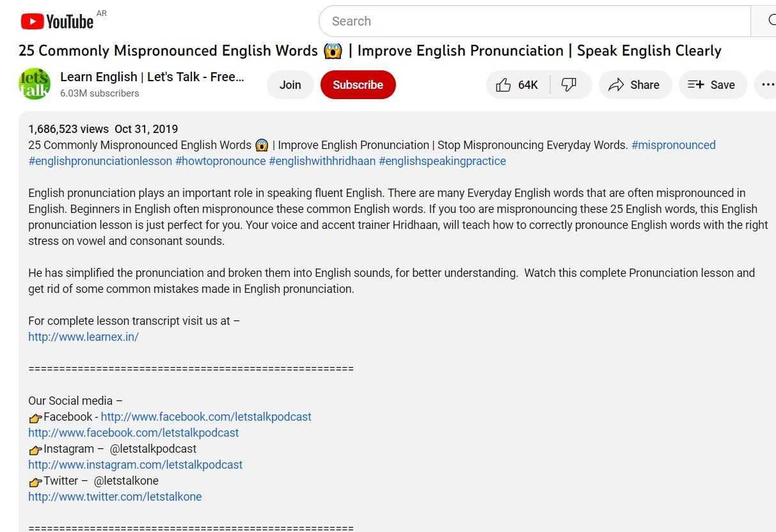Screen dimensions: 776x532
Task: Open the #englishwithhridhaan hashtag
Action: (322, 161)
